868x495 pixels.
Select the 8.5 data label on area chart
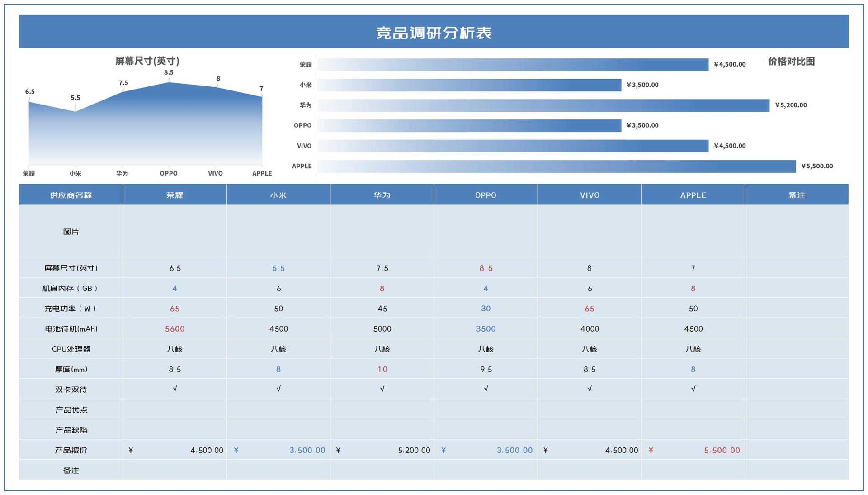169,72
